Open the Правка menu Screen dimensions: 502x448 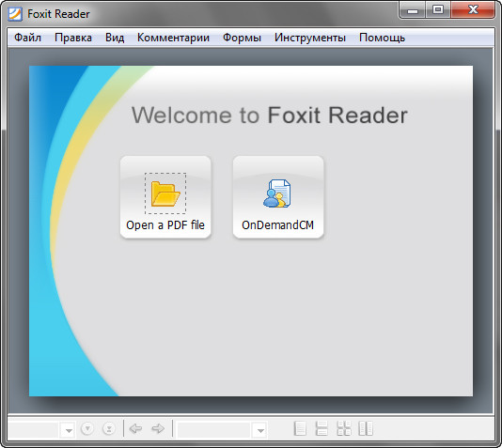point(73,38)
